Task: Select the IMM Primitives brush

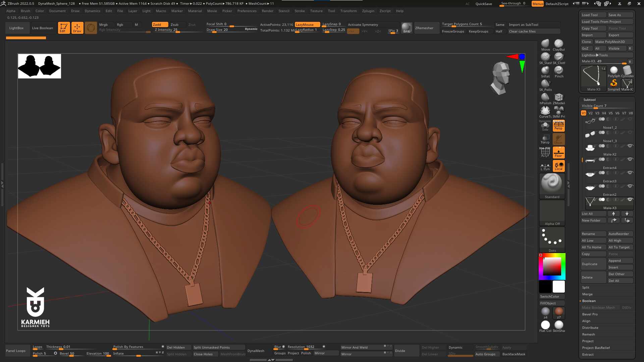Action: 558,112
